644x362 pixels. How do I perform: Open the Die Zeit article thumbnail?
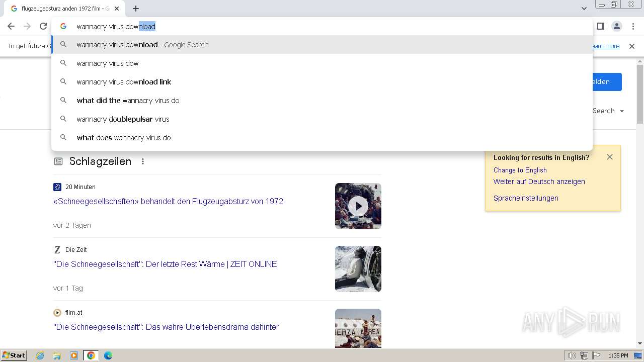pos(358,269)
